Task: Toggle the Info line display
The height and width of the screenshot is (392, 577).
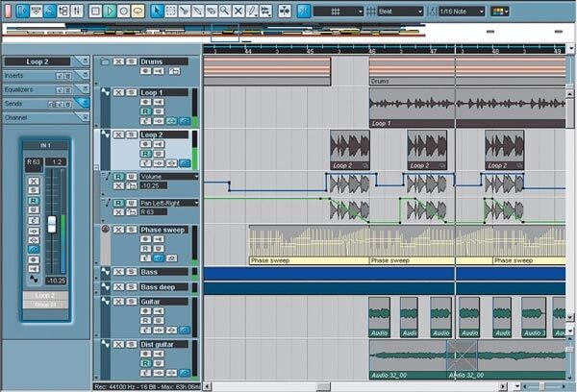Action: [36, 11]
